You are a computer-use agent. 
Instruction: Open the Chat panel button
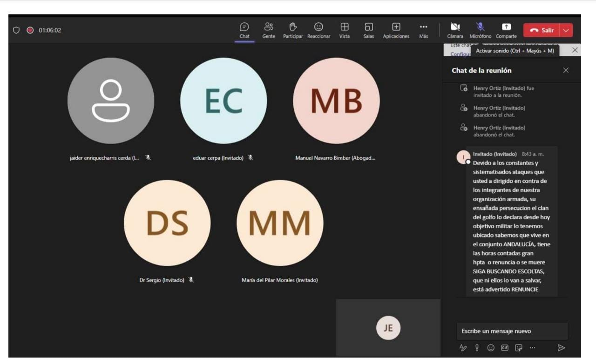pyautogui.click(x=244, y=30)
